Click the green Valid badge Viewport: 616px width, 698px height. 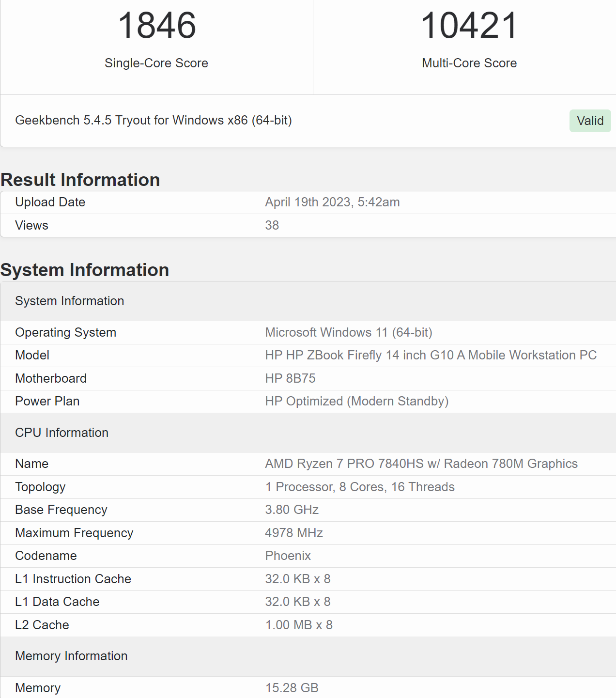pyautogui.click(x=589, y=121)
